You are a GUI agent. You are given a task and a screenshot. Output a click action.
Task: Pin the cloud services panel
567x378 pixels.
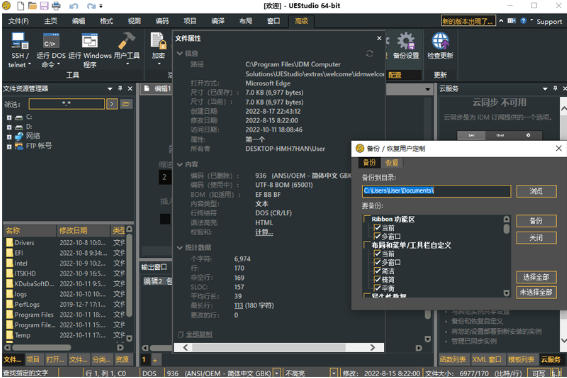pos(555,88)
